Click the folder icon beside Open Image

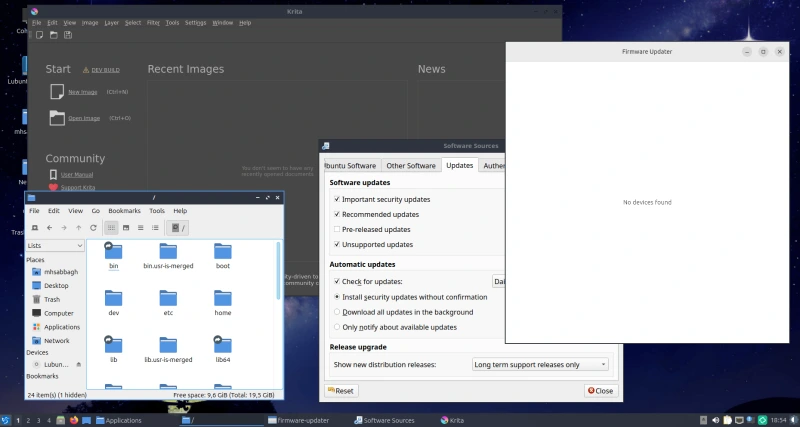tap(57, 118)
